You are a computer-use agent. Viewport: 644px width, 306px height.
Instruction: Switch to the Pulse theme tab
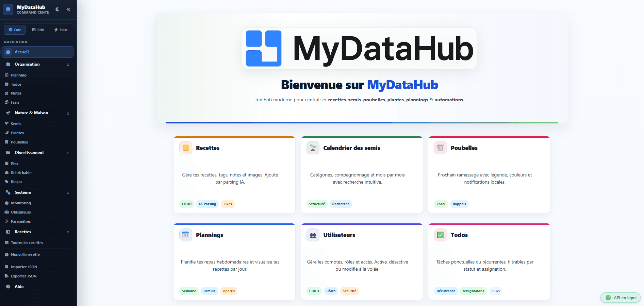[61, 30]
